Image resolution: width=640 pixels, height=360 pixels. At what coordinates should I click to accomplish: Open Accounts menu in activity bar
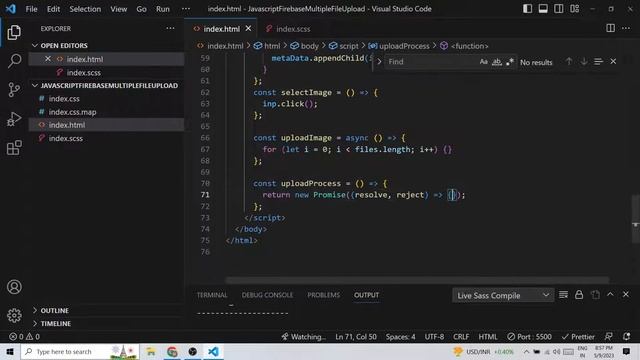click(14, 287)
